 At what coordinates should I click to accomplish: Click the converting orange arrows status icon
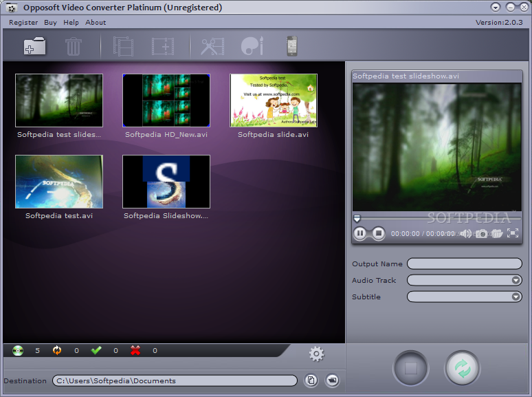click(x=57, y=350)
